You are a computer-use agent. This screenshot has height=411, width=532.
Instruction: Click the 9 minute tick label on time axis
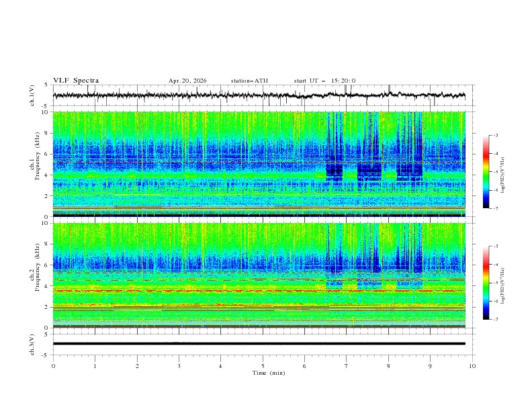coord(430,366)
